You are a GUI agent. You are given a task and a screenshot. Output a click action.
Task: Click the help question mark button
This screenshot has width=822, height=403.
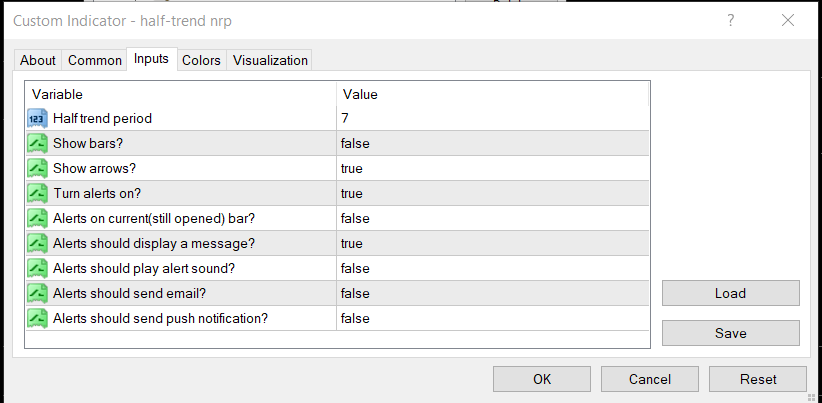731,20
